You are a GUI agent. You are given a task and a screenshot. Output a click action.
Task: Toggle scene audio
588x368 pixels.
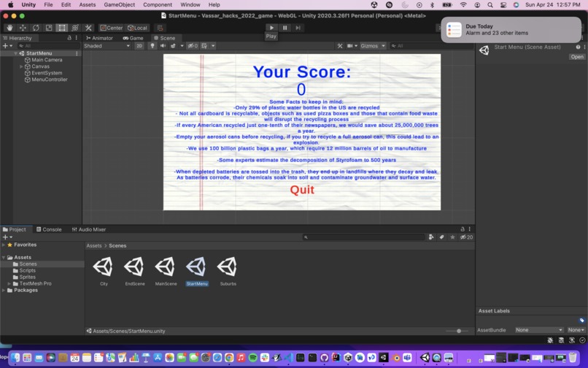(x=163, y=46)
